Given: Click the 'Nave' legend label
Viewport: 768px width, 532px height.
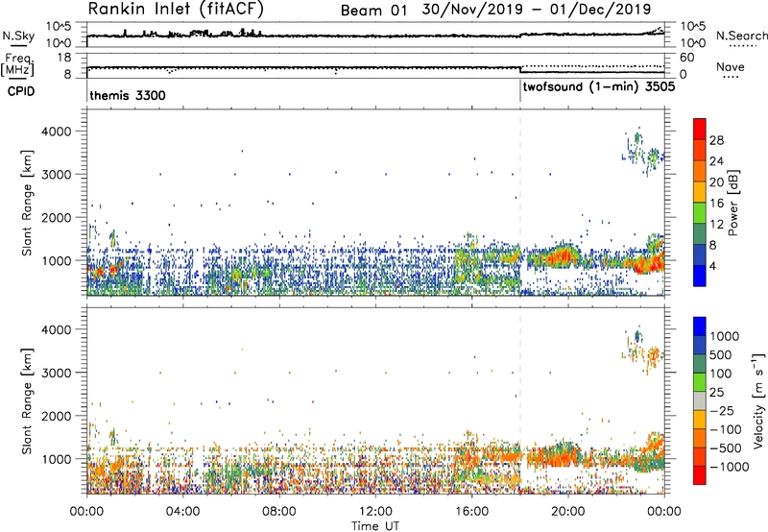Looking at the screenshot, I should click(x=731, y=67).
